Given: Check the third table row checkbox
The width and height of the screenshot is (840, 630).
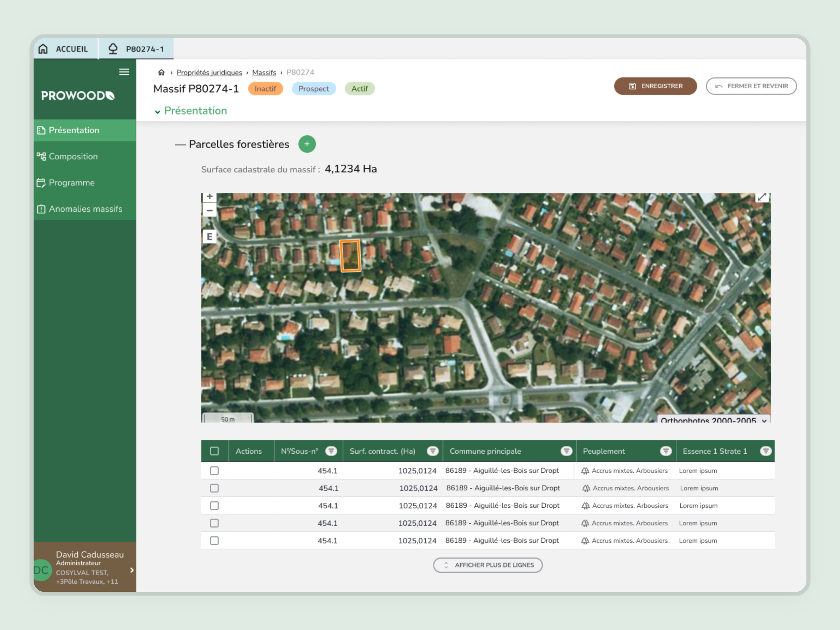Looking at the screenshot, I should (215, 506).
